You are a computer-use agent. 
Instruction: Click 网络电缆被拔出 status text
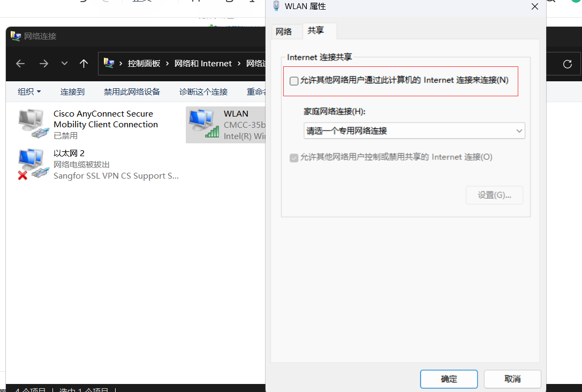(x=82, y=164)
